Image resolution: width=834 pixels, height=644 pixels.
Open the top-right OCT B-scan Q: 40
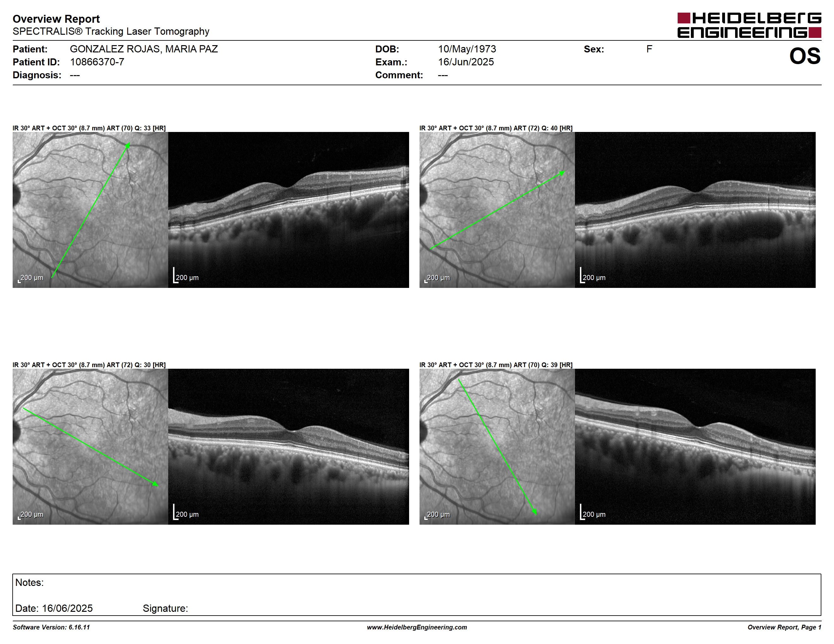[695, 210]
